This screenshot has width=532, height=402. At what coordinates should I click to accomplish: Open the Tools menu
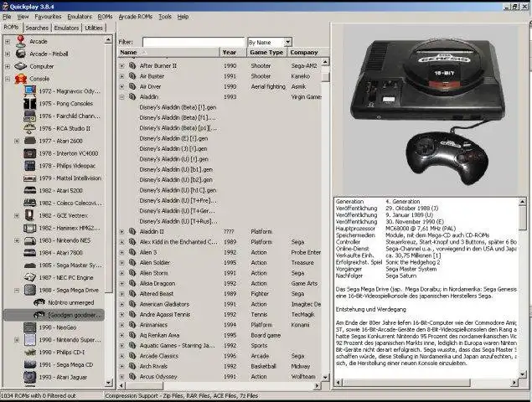[165, 17]
